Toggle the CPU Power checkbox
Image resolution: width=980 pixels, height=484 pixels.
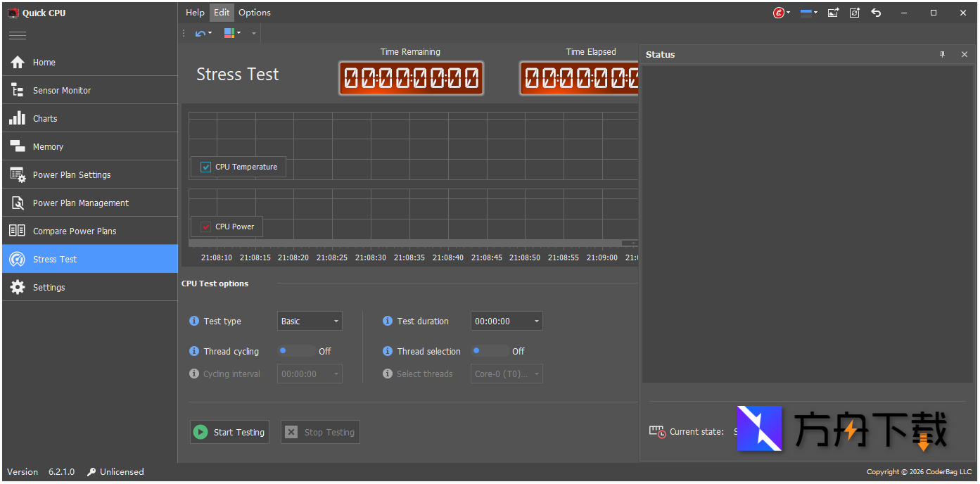point(206,227)
